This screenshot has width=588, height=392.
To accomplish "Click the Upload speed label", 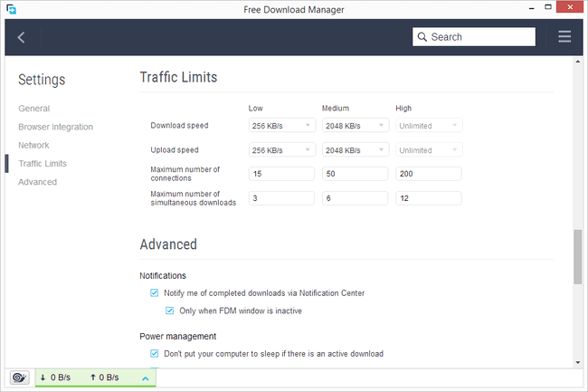I will [x=175, y=149].
